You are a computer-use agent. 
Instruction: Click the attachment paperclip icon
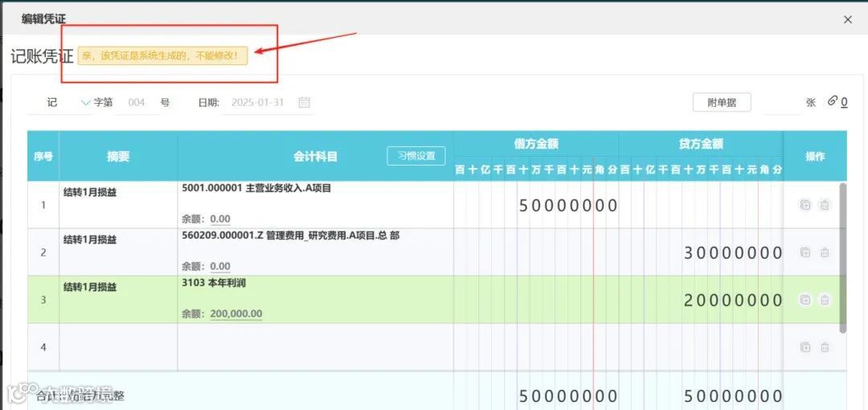tap(833, 100)
